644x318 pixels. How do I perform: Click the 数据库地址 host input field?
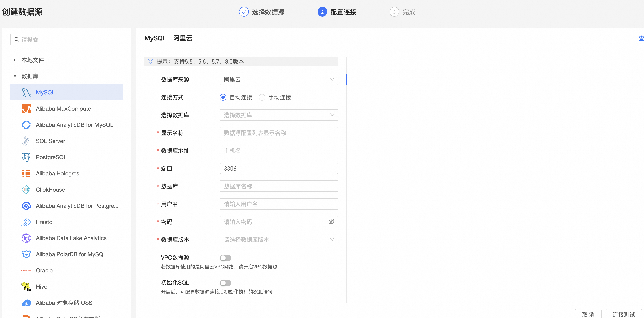pyautogui.click(x=279, y=151)
